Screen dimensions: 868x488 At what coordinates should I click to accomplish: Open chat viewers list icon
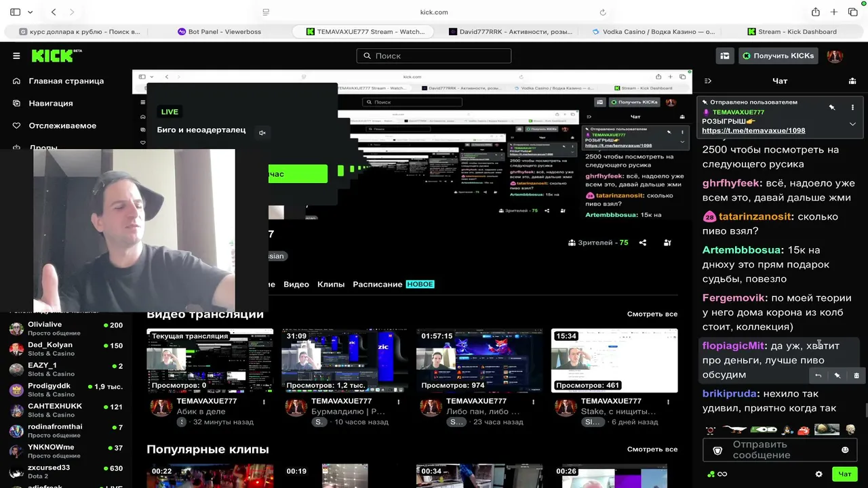pyautogui.click(x=852, y=81)
